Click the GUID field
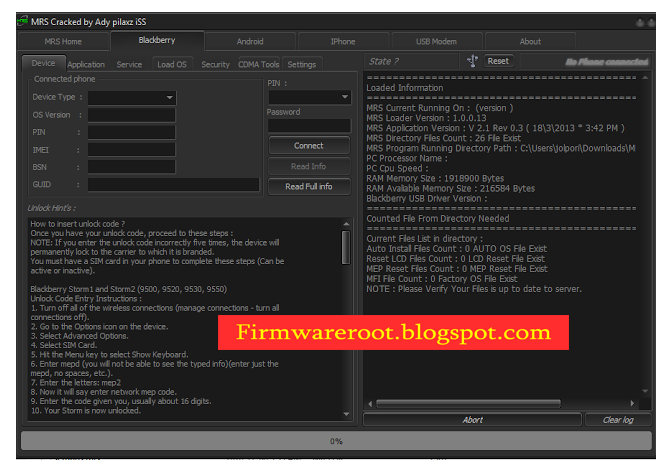This screenshot has width=663, height=468. pos(173,184)
